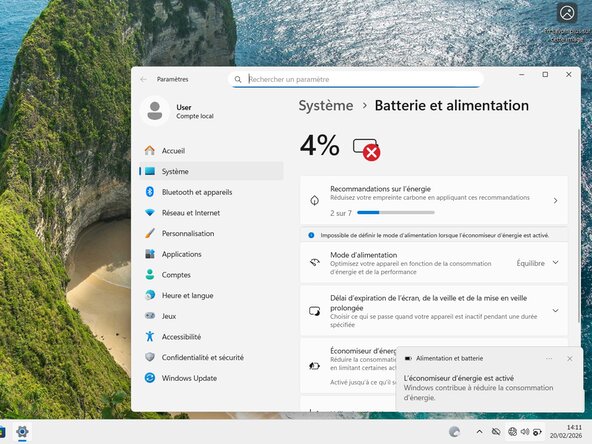Click the Système breadcrumb link
592x444 pixels.
[x=326, y=106]
